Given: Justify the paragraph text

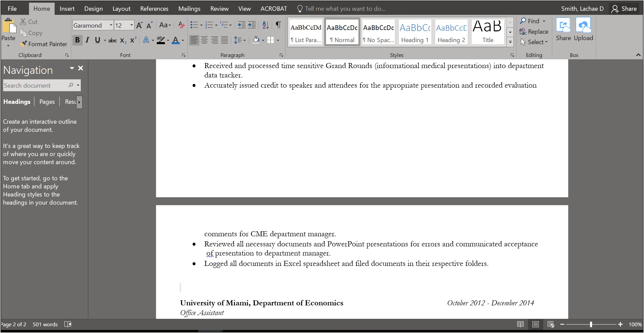Looking at the screenshot, I should point(225,40).
